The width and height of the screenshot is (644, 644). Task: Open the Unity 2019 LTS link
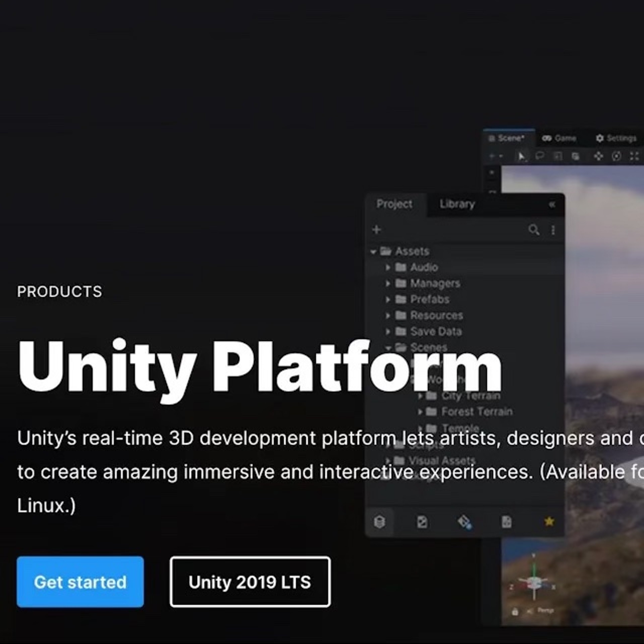pyautogui.click(x=250, y=582)
